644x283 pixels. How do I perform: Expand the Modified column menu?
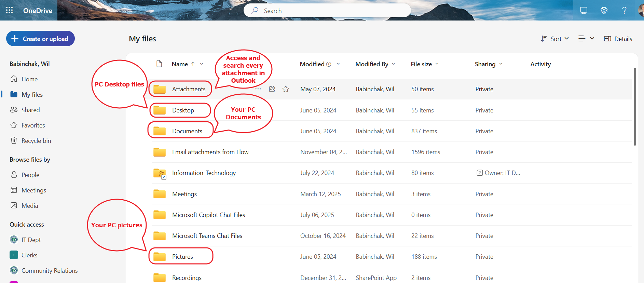point(338,64)
